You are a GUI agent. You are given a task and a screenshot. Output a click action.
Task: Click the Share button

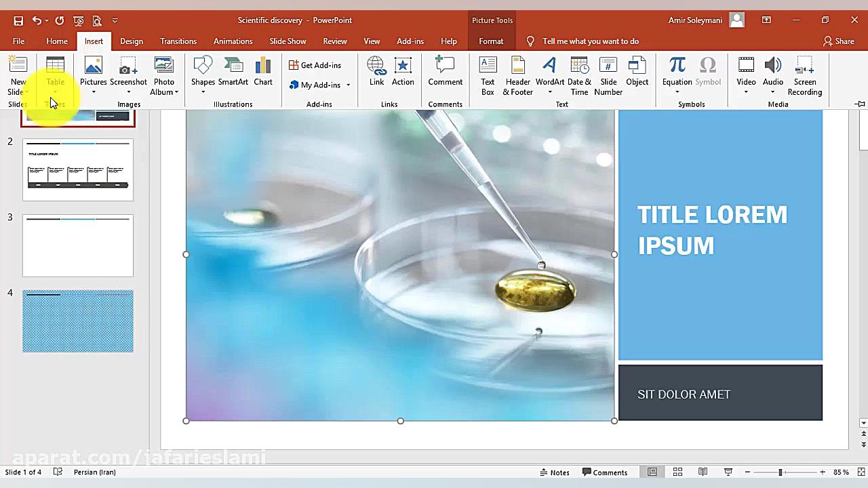click(838, 41)
